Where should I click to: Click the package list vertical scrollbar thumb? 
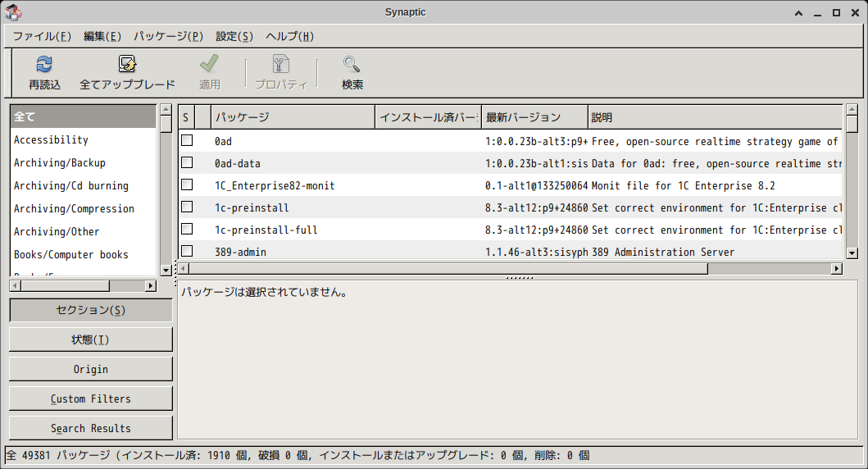(x=852, y=124)
